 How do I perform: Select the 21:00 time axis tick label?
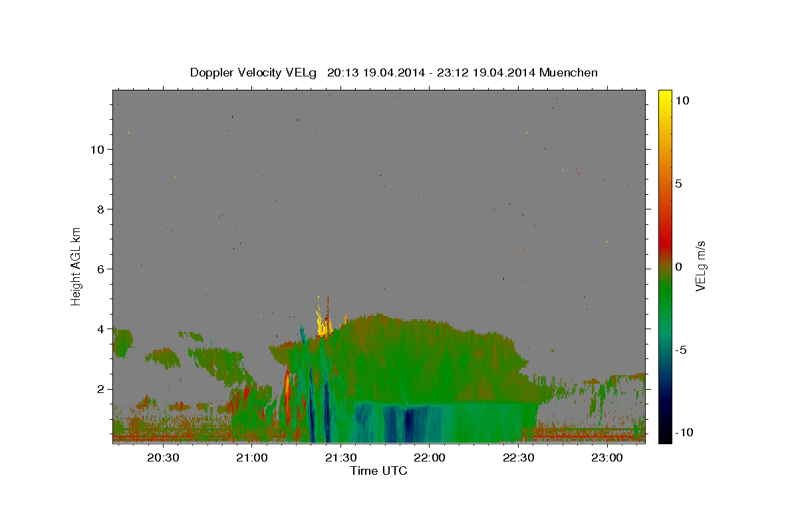pos(251,458)
